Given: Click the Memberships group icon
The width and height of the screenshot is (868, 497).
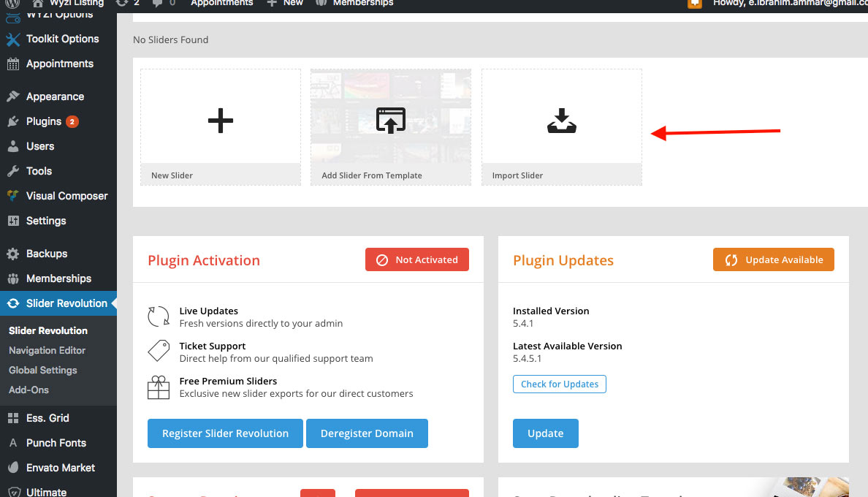Looking at the screenshot, I should coord(13,279).
